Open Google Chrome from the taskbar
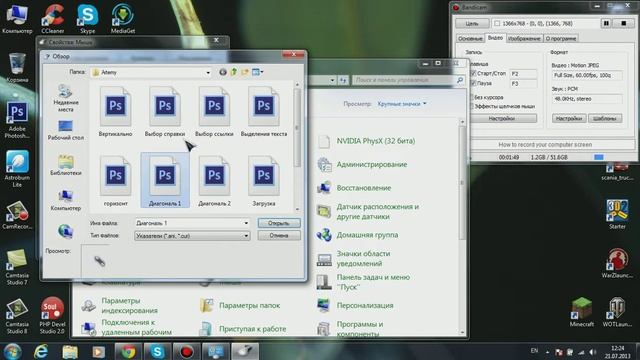This screenshot has height=360, width=640. pyautogui.click(x=128, y=351)
